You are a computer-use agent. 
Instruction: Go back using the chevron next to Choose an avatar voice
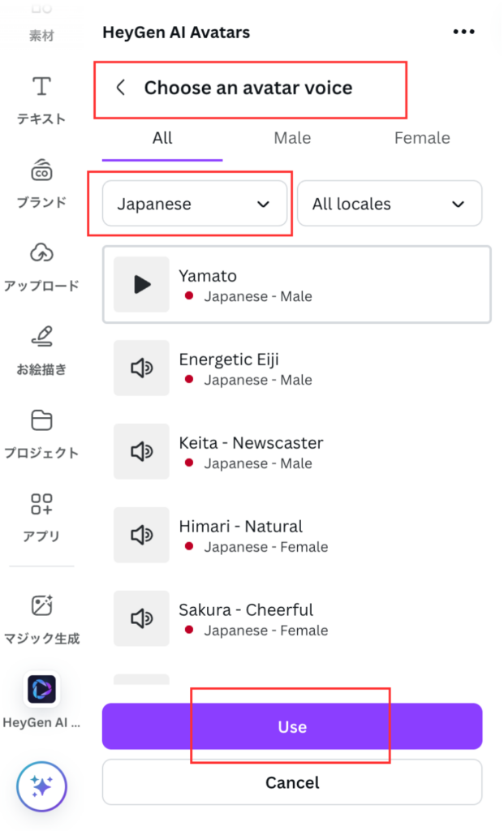pos(120,87)
